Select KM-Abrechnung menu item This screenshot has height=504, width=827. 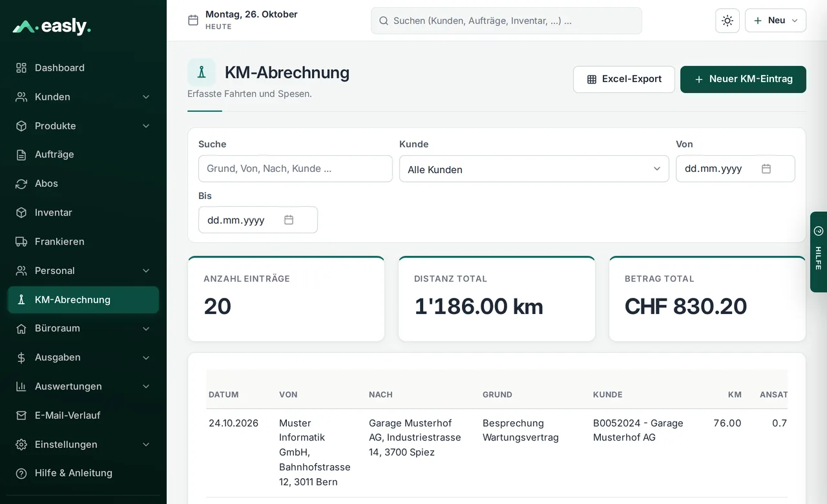(83, 300)
